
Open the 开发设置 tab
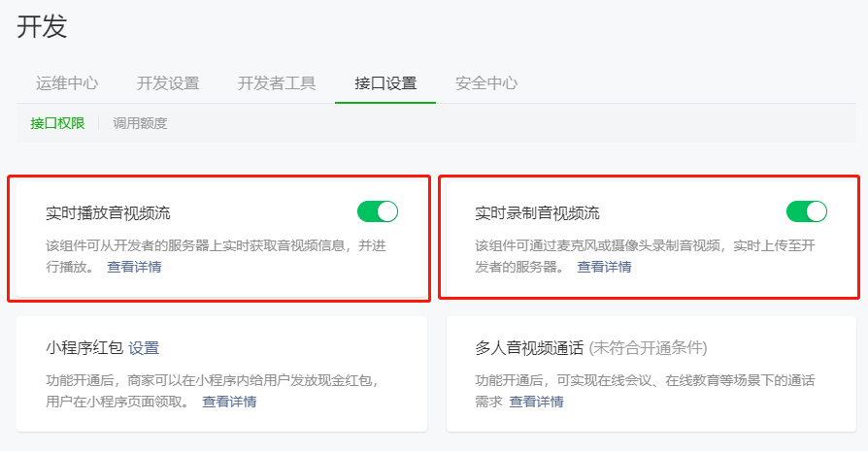click(x=168, y=83)
